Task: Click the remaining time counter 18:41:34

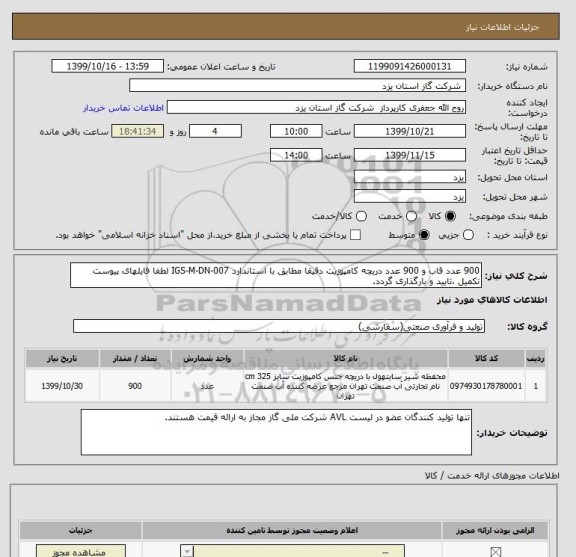Action: 137,131
